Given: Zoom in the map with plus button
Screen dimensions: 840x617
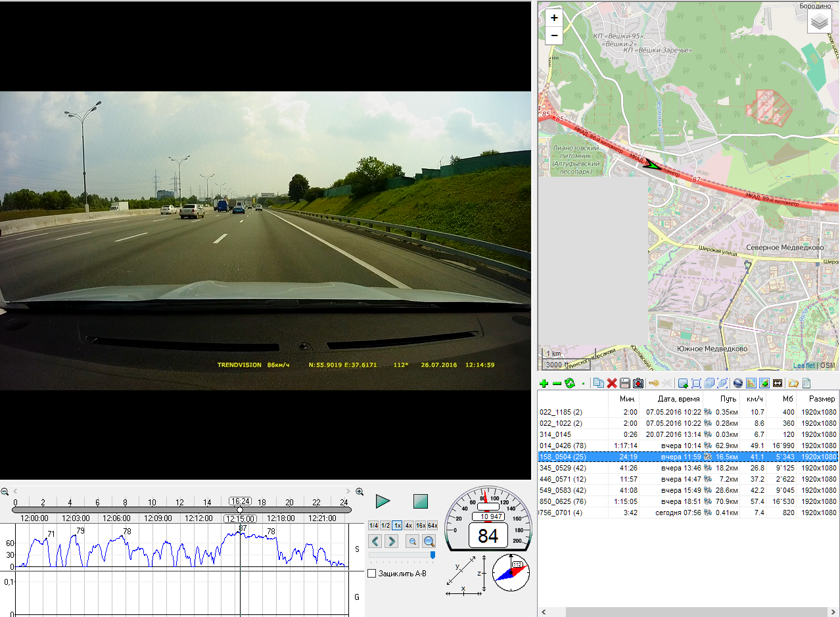Looking at the screenshot, I should pyautogui.click(x=554, y=18).
